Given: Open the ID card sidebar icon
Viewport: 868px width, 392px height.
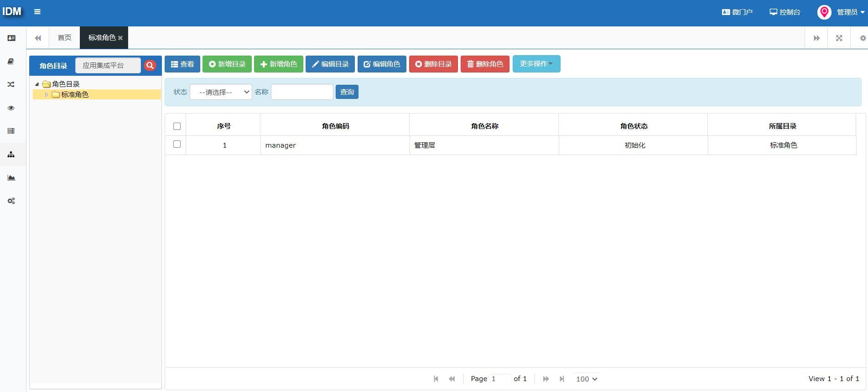Looking at the screenshot, I should [11, 38].
